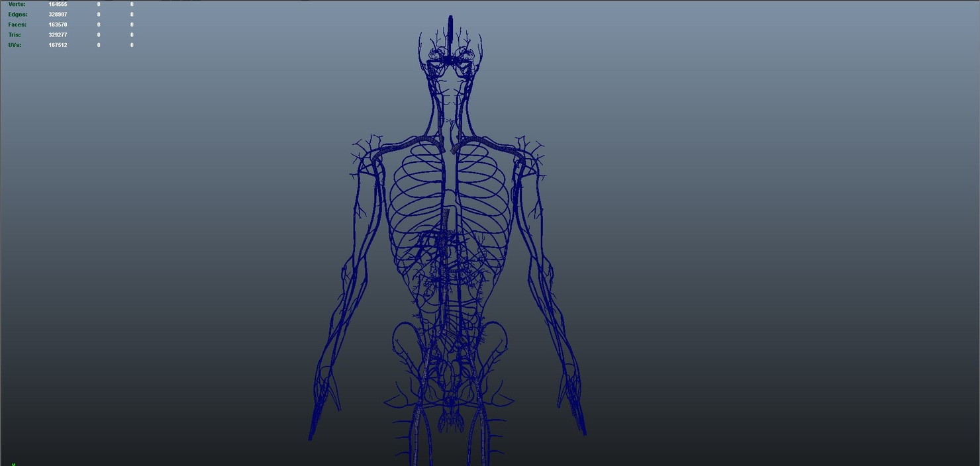Click the Edges count value 328907
Viewport: 980px width, 466px height.
coord(57,14)
